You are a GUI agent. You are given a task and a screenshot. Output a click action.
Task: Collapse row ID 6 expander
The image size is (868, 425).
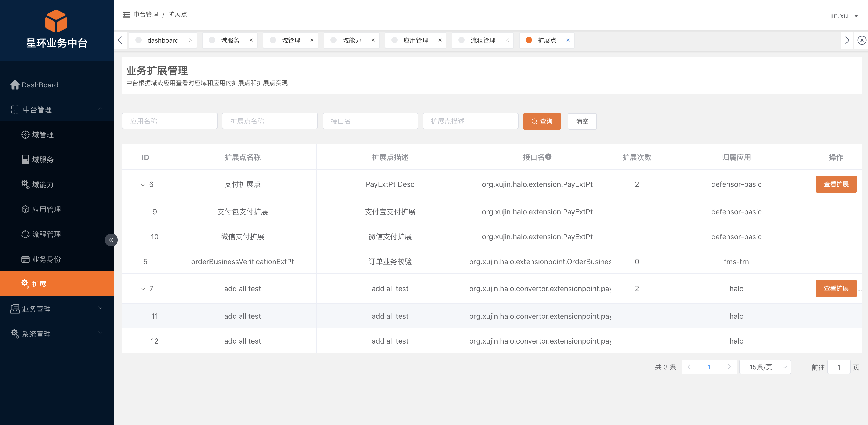coord(143,184)
